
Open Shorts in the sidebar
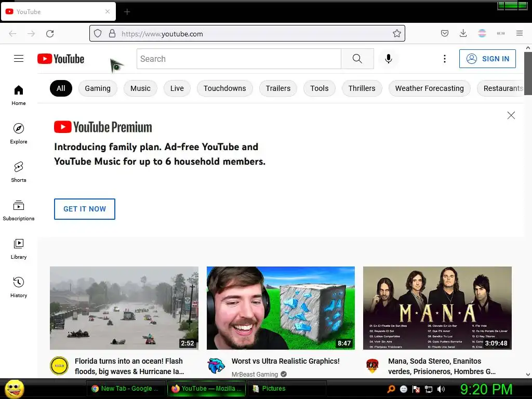point(19,172)
